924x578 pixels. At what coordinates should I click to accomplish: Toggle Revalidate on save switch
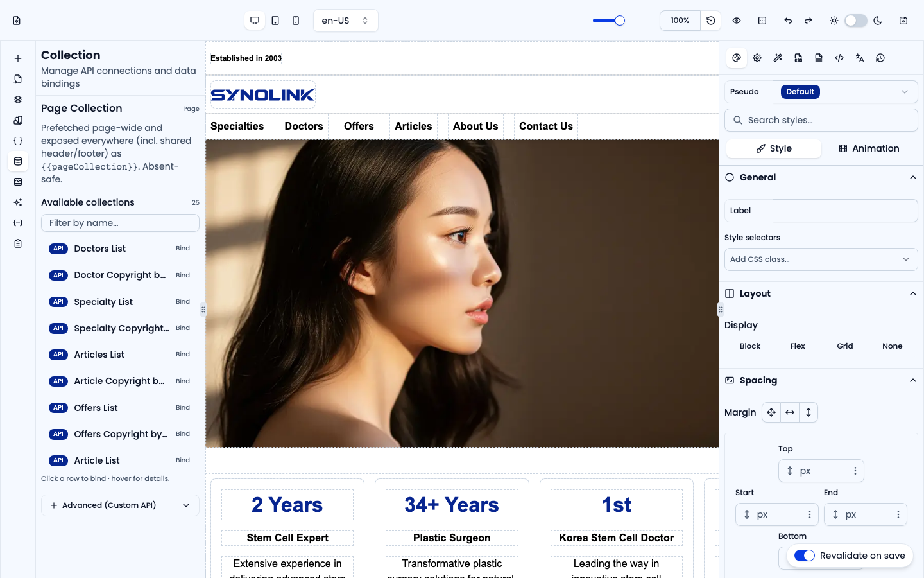click(x=805, y=556)
